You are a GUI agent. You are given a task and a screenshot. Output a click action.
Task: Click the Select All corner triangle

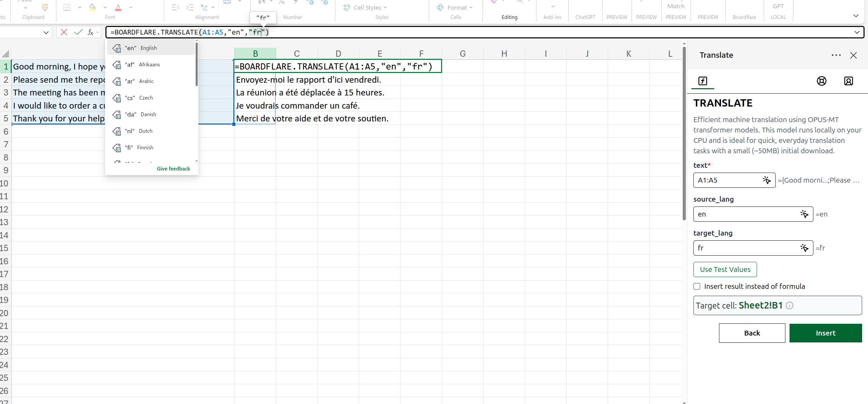coord(6,54)
